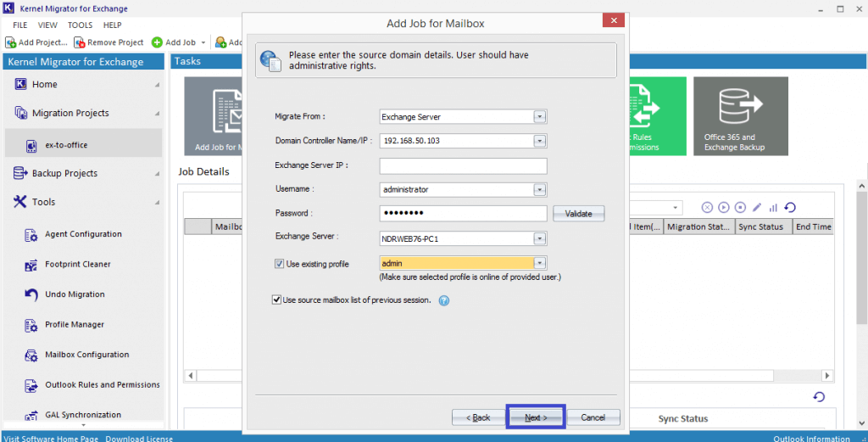The image size is (868, 442).
Task: Click the Validate button
Action: pyautogui.click(x=578, y=213)
